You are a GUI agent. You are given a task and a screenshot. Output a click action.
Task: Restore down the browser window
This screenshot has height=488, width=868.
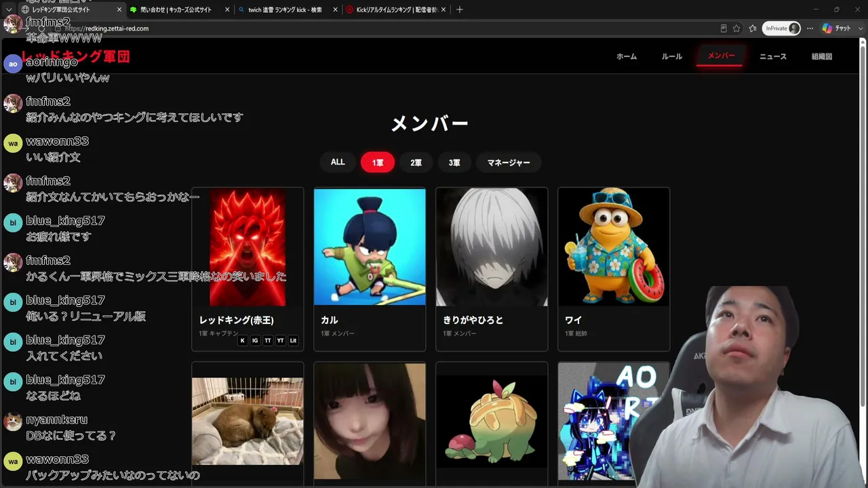tap(836, 9)
